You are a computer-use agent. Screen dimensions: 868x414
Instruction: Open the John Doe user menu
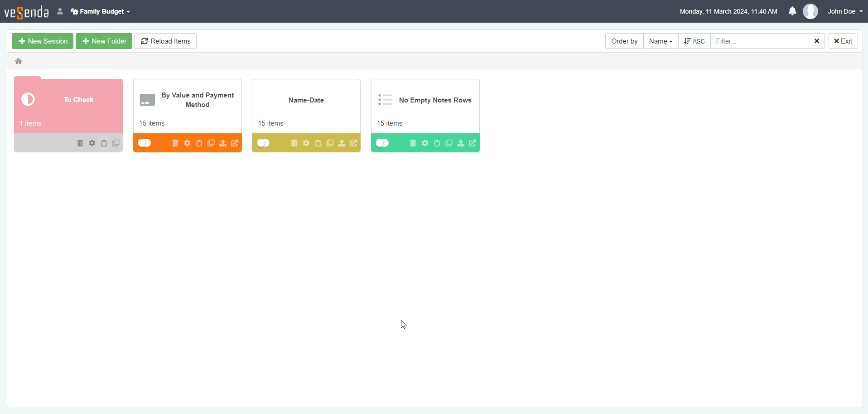coord(845,11)
